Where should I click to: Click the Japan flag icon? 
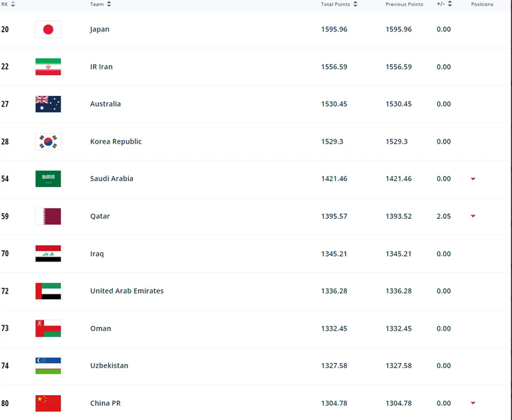[48, 29]
